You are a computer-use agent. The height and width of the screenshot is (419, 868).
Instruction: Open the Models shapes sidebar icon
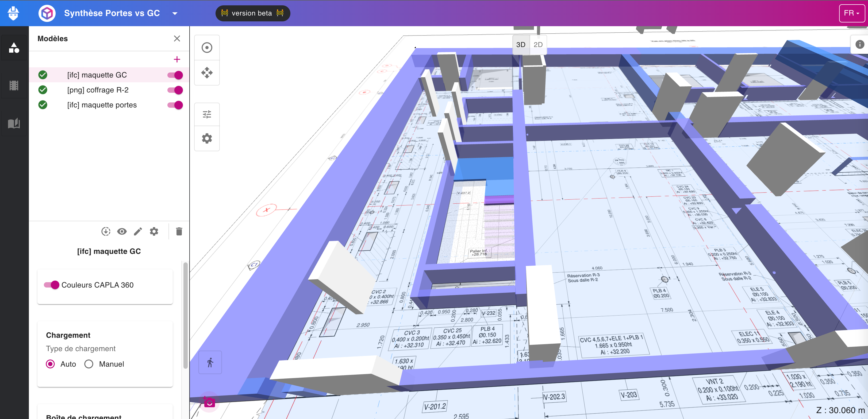point(14,48)
